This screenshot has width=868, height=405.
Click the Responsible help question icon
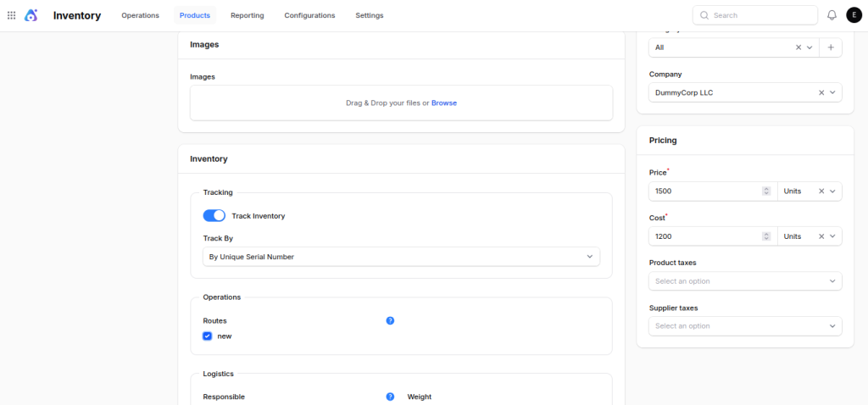click(390, 397)
